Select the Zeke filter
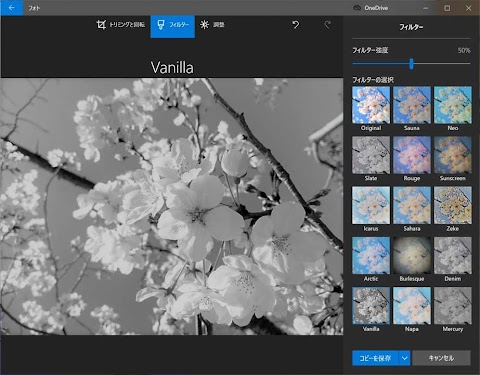 (453, 205)
